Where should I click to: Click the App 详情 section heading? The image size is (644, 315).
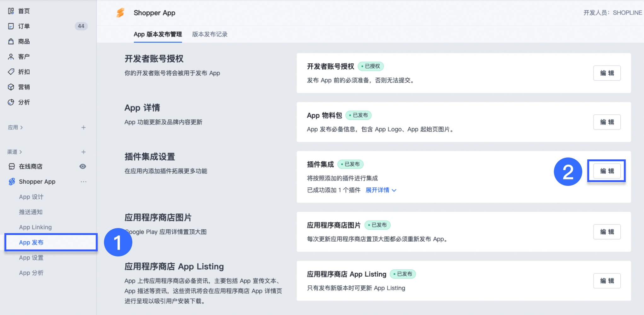click(x=142, y=108)
